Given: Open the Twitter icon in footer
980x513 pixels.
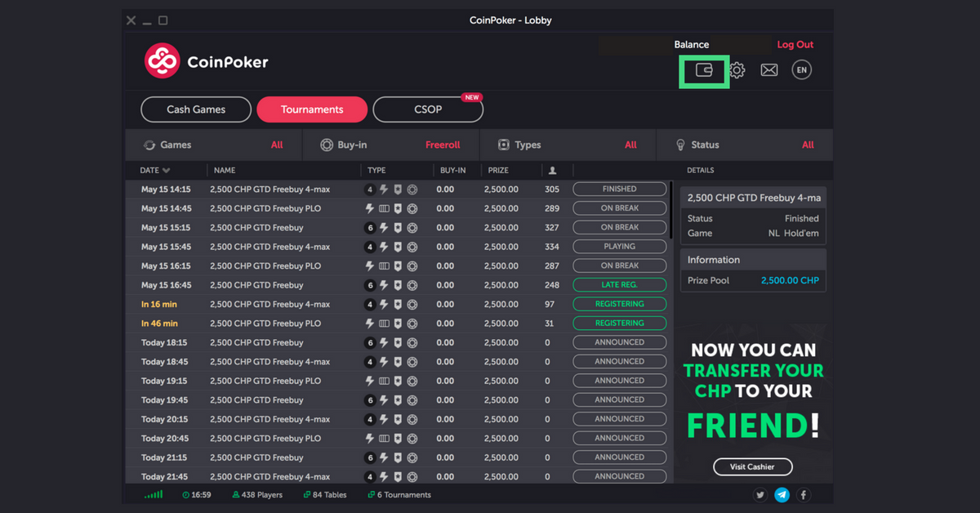Looking at the screenshot, I should [x=760, y=495].
